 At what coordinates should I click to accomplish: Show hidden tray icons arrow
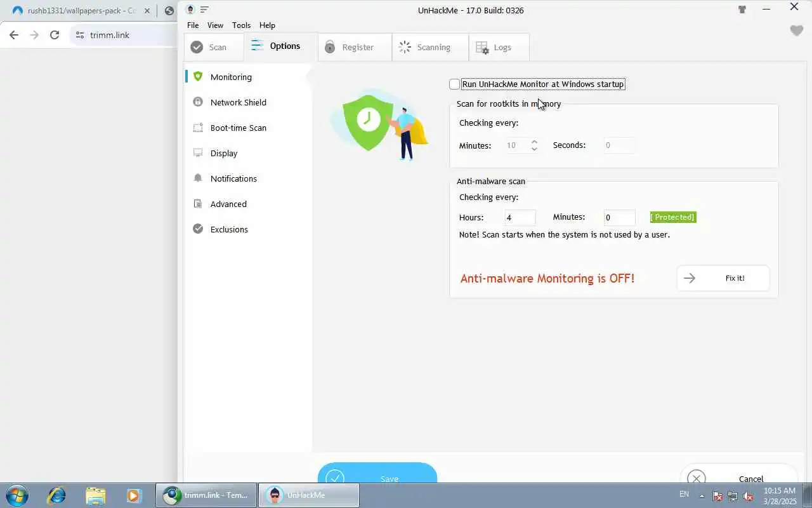click(x=702, y=496)
